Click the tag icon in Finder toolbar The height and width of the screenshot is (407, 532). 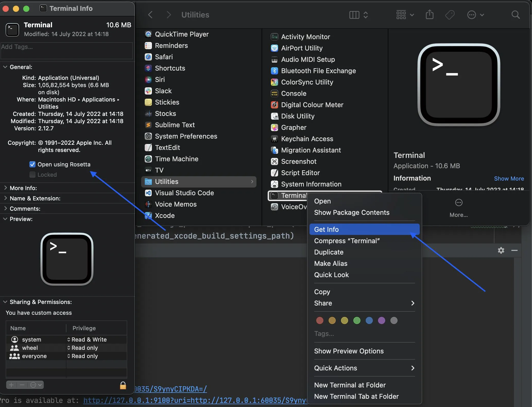click(450, 15)
